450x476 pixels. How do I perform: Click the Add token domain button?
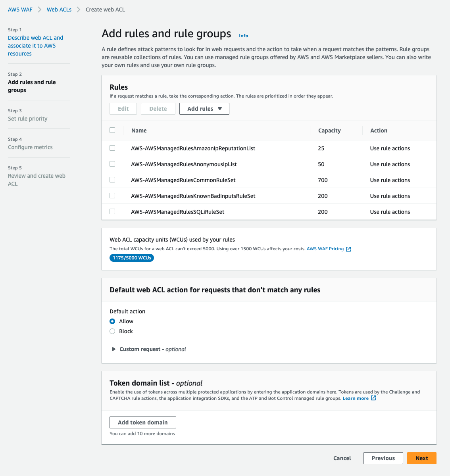(x=143, y=422)
